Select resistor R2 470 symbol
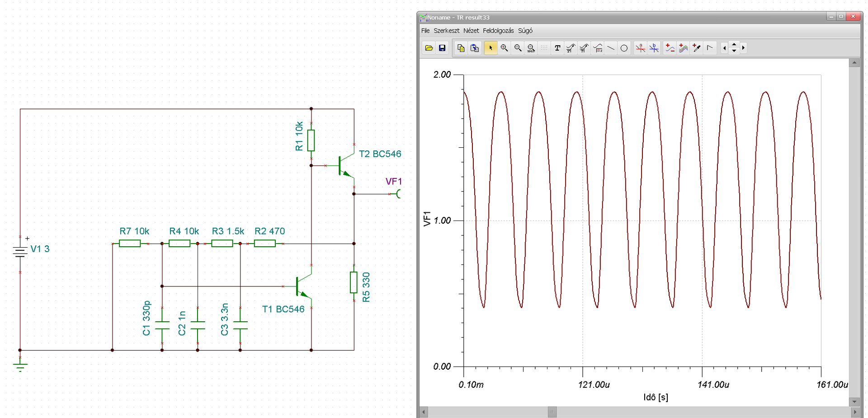 point(265,244)
